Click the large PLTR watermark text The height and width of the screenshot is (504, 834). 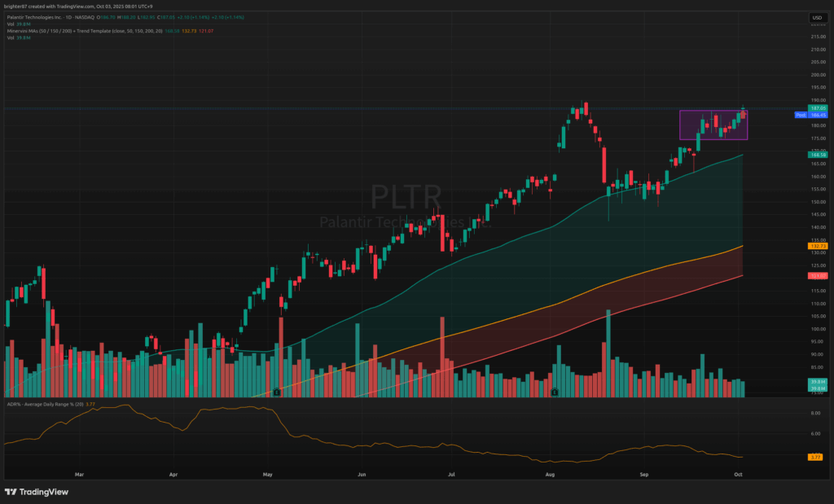[406, 197]
